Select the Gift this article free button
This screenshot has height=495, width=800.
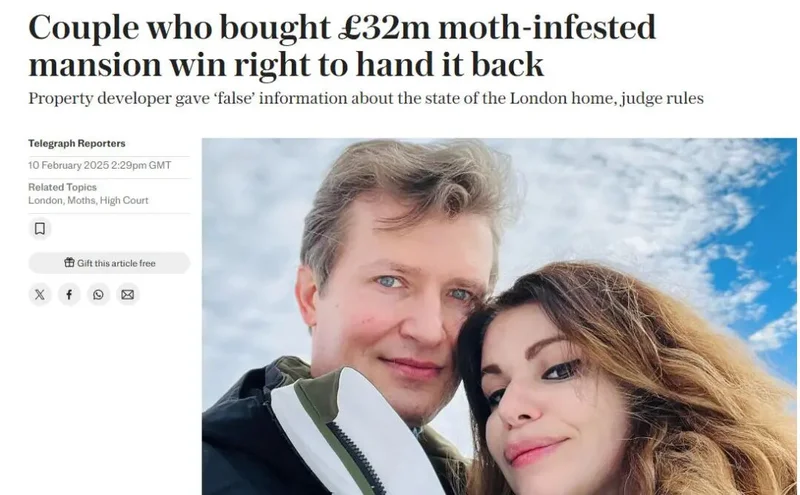pos(109,263)
